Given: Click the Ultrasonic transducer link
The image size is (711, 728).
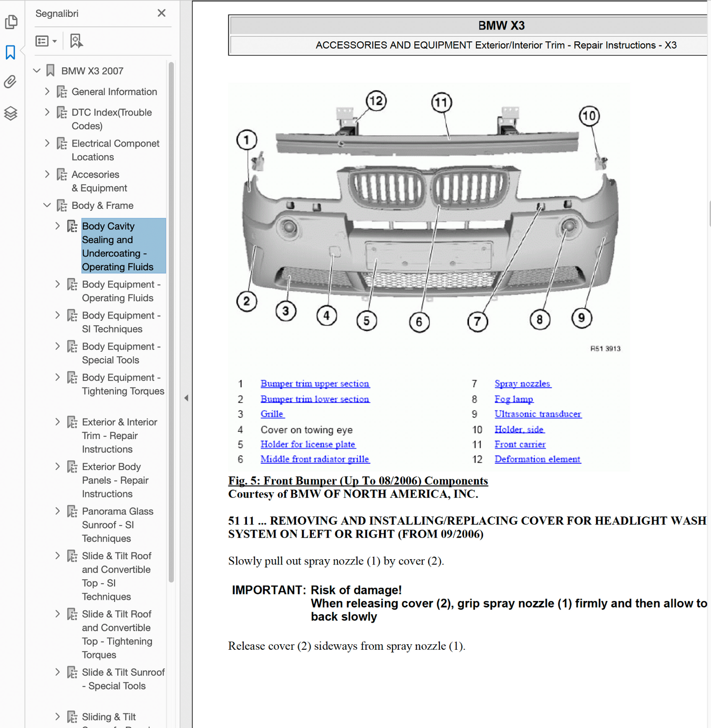Looking at the screenshot, I should pyautogui.click(x=537, y=414).
